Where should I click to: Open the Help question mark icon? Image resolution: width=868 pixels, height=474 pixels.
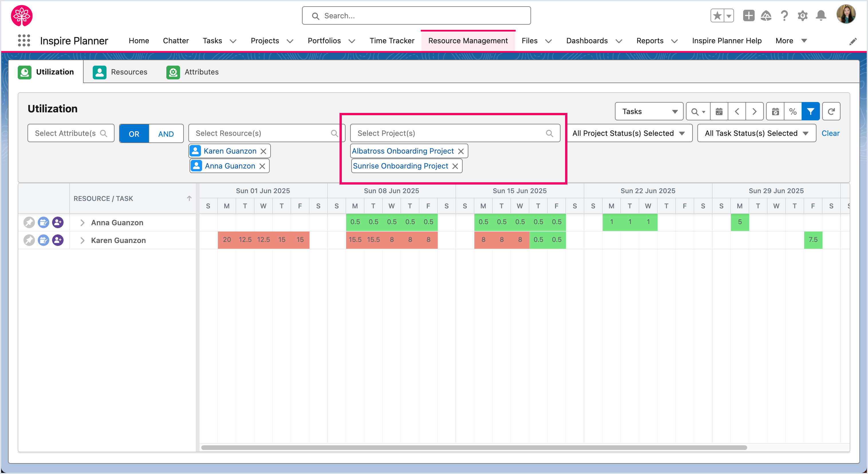pos(784,15)
